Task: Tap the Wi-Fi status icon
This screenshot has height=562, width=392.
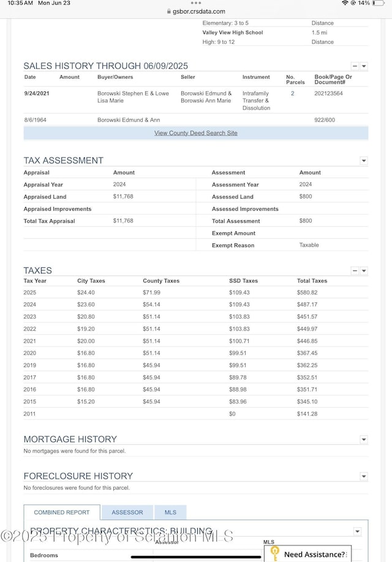Action: (345, 3)
